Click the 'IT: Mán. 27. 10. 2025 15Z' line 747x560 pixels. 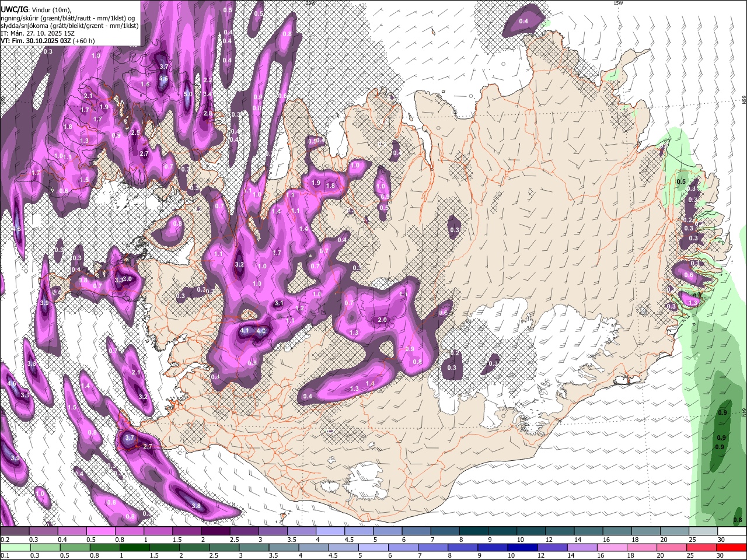click(x=37, y=33)
